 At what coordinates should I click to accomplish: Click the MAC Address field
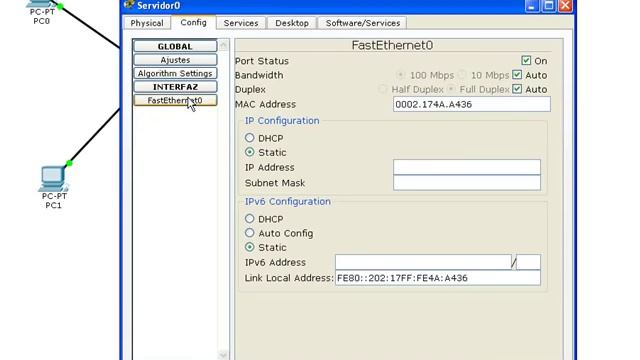click(472, 104)
